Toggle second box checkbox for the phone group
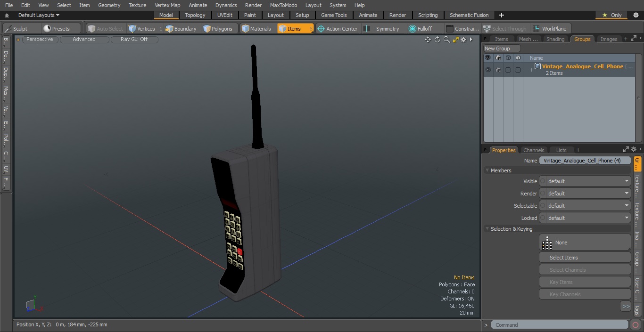This screenshot has width=644, height=332. [518, 70]
